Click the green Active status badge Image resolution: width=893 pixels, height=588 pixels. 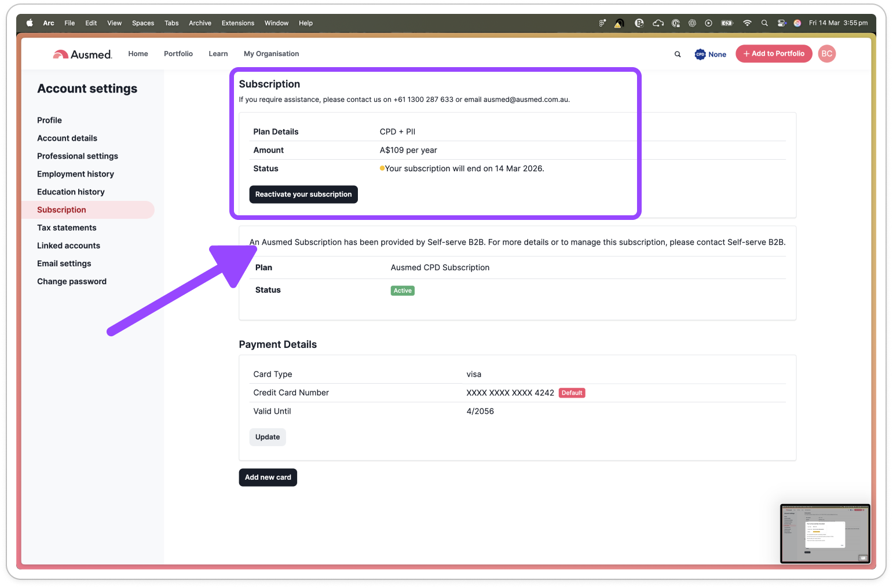point(402,291)
